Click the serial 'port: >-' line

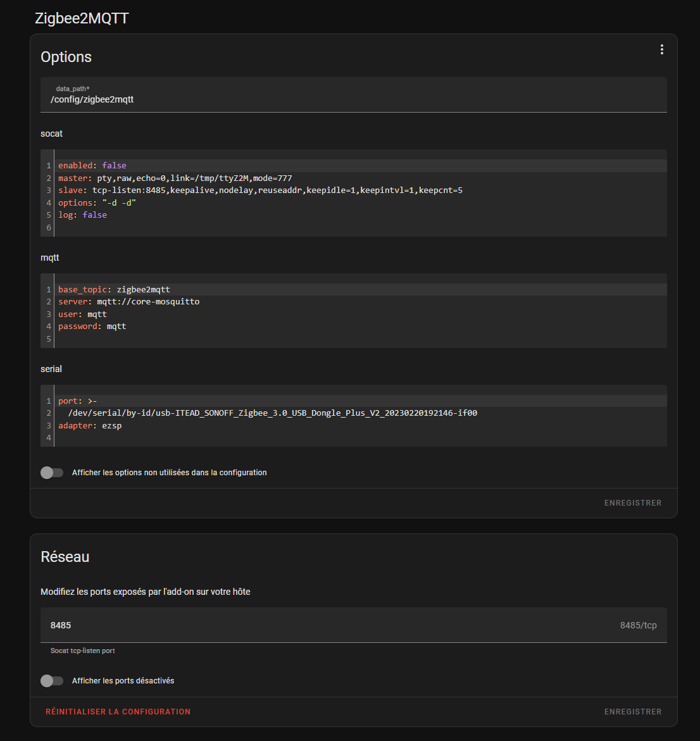tap(77, 401)
